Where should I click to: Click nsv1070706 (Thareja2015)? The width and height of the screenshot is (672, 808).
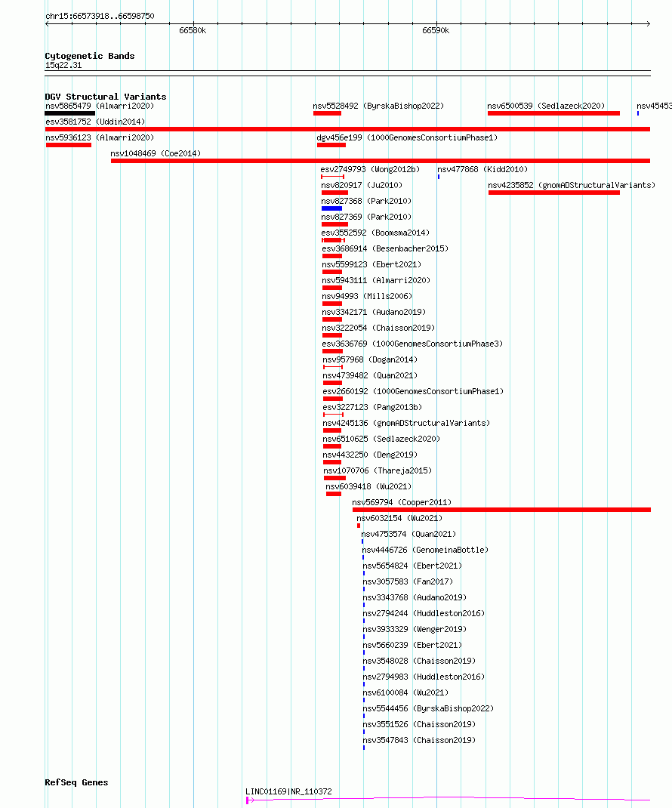tap(378, 470)
